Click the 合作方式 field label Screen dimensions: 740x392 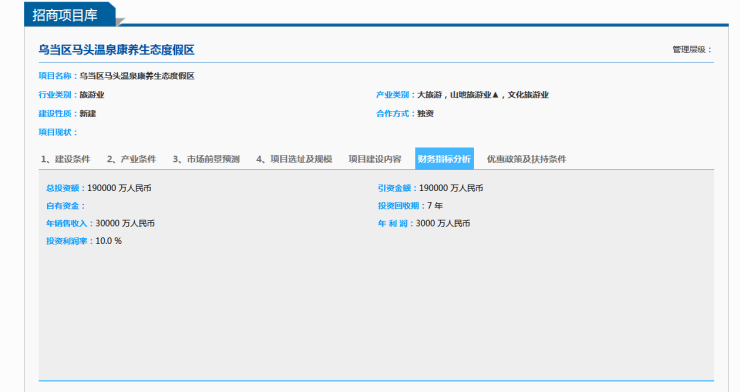[395, 114]
